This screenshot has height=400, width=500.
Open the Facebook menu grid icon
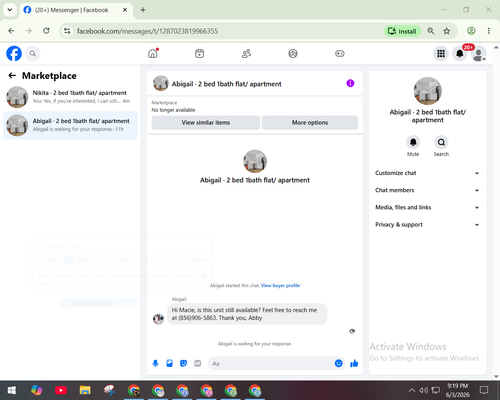441,53
